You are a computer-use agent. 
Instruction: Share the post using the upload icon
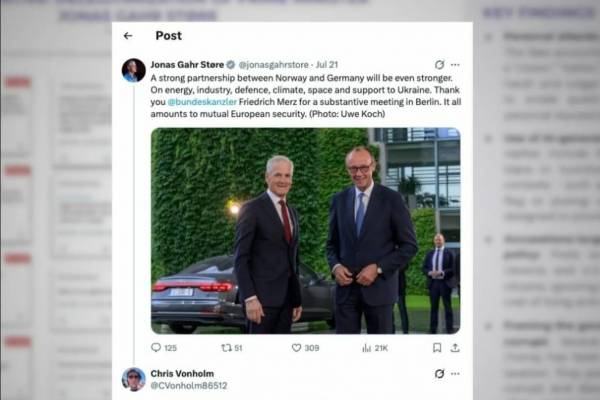pyautogui.click(x=455, y=348)
